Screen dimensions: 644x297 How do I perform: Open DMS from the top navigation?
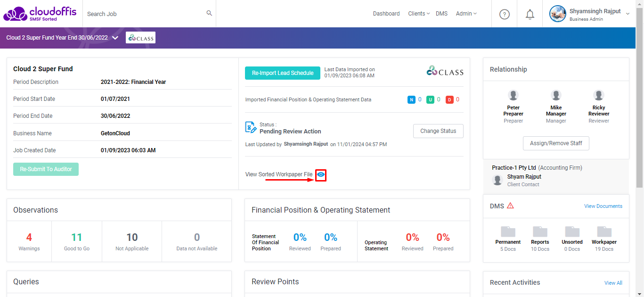(x=441, y=14)
